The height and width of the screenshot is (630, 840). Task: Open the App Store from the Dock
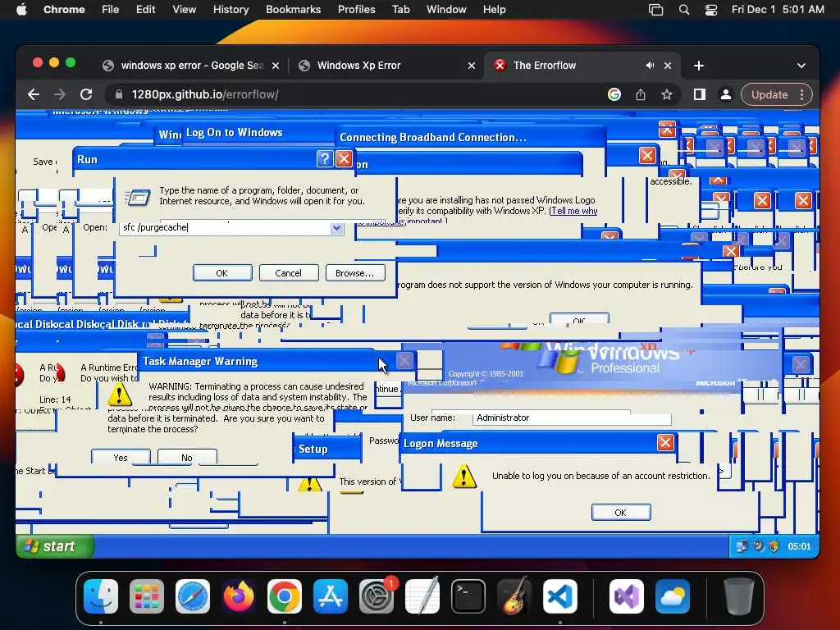coord(331,596)
